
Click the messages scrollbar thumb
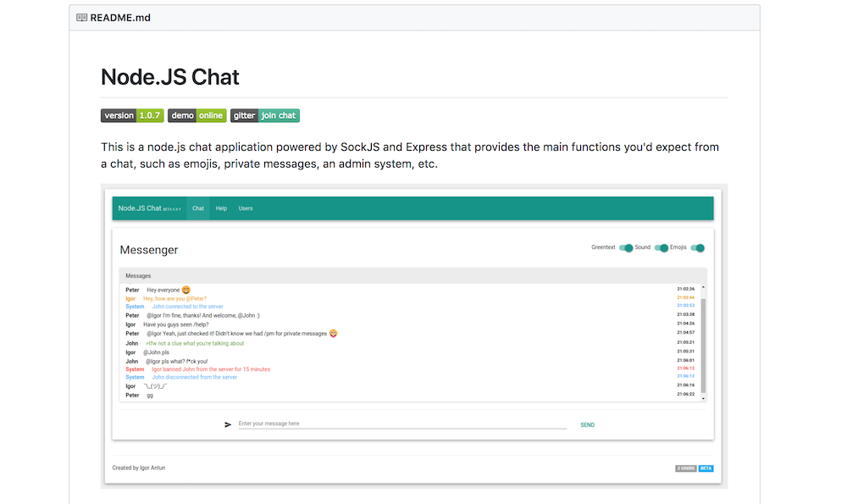[x=703, y=346]
